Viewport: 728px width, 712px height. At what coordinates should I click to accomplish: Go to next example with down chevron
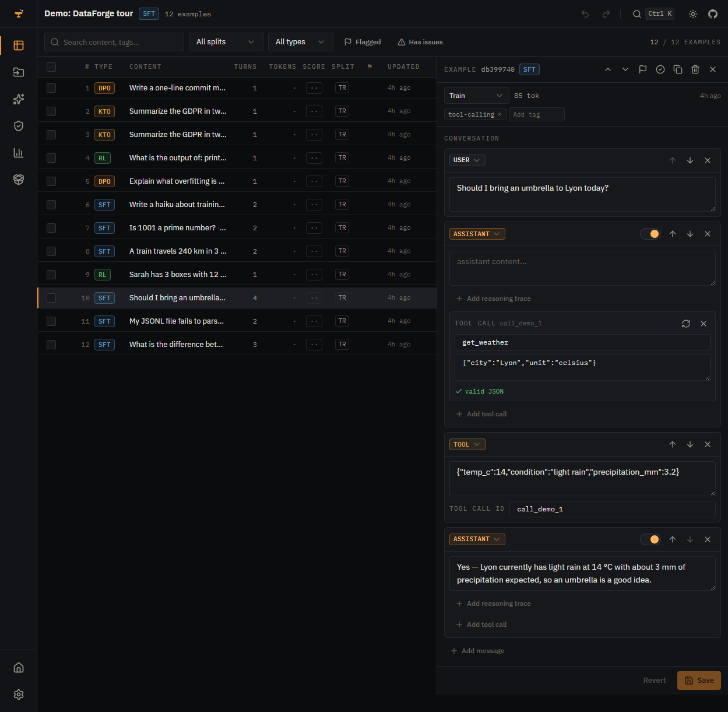[625, 69]
